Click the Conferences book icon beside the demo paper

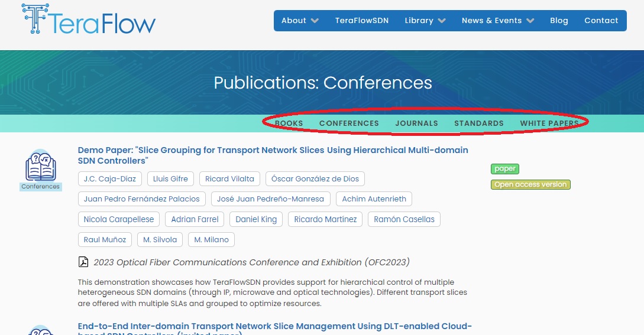[x=41, y=165]
